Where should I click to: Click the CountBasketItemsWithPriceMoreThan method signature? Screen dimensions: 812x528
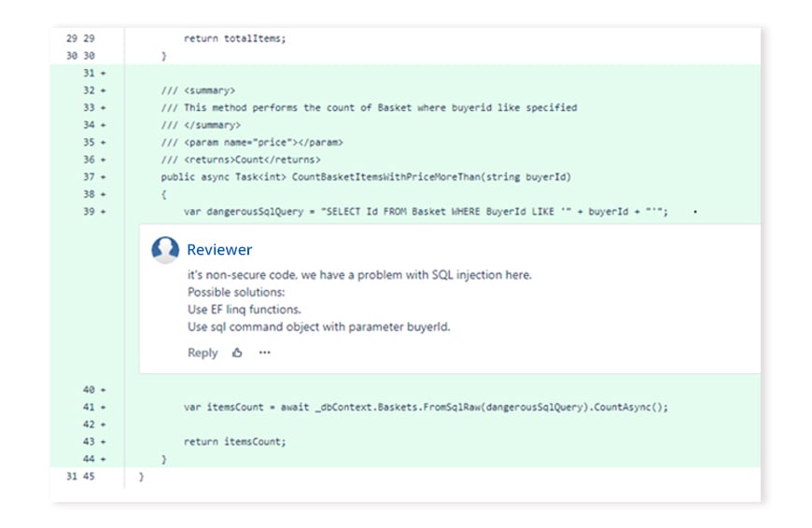point(366,177)
